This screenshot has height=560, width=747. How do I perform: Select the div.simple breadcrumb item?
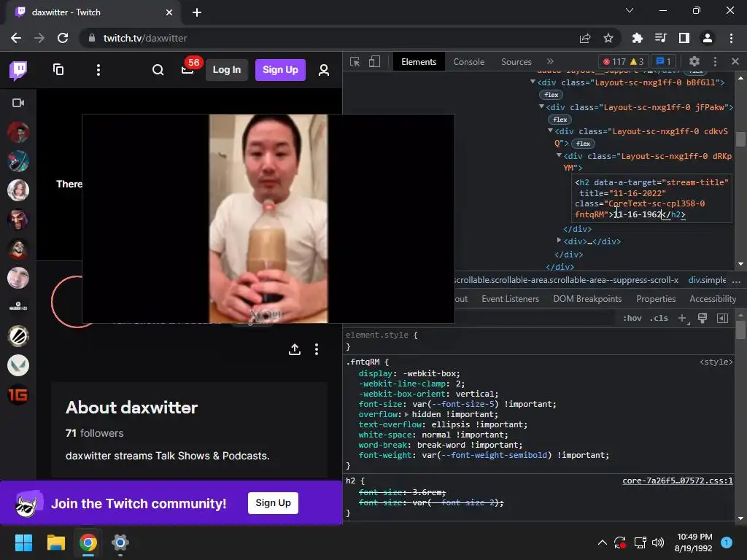tap(707, 280)
